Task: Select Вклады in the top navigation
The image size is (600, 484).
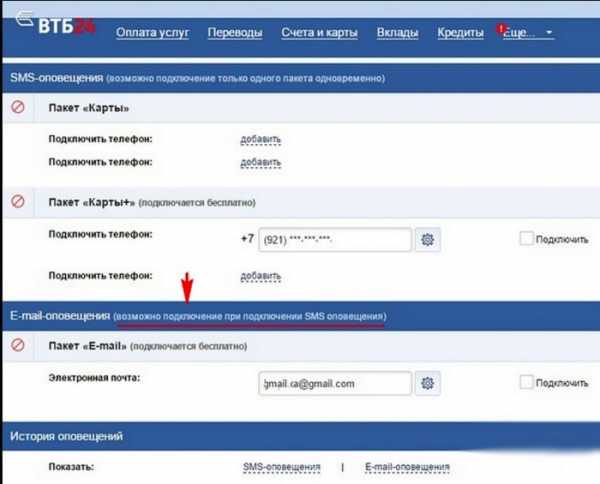Action: click(x=397, y=33)
